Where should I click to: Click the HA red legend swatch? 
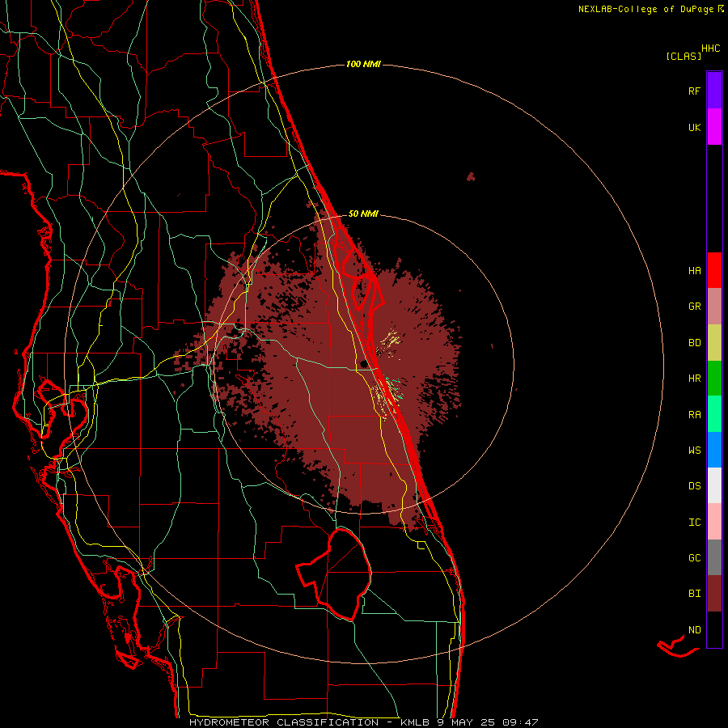coord(714,270)
